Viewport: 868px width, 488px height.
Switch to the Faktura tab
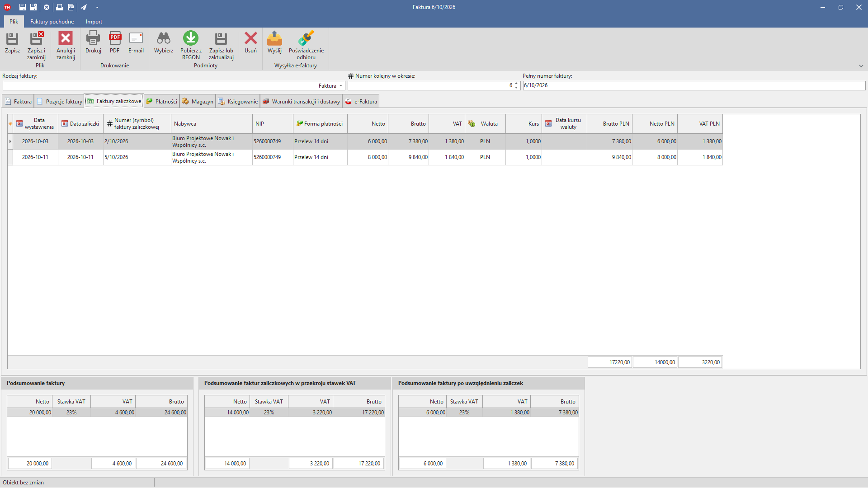tap(19, 101)
